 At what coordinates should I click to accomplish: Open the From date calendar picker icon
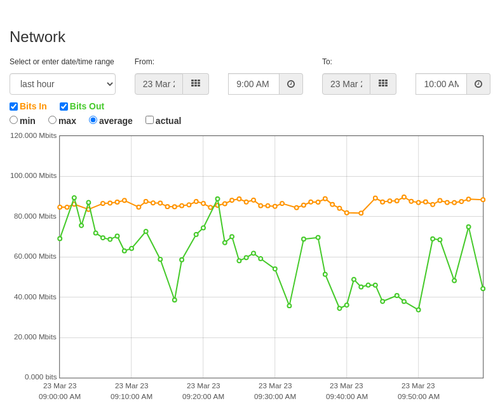point(196,84)
